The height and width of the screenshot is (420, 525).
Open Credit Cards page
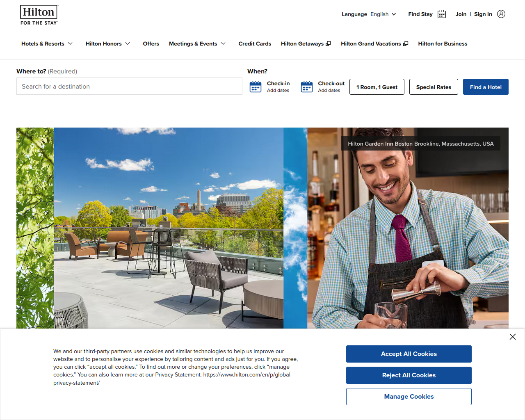click(255, 43)
